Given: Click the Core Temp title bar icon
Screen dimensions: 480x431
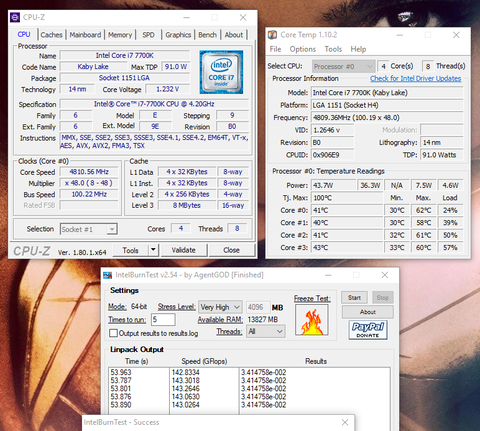Looking at the screenshot, I should click(x=272, y=35).
